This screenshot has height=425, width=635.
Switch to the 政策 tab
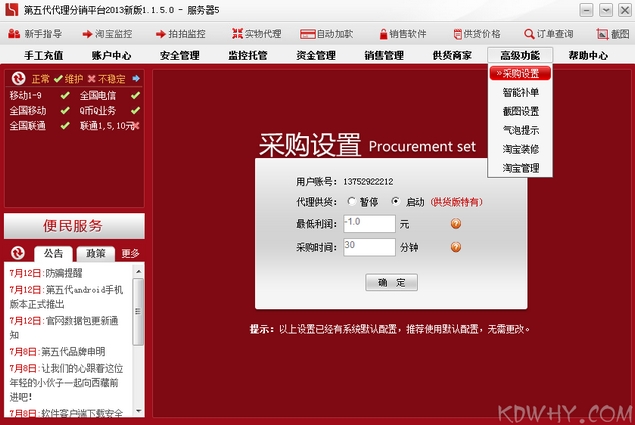click(95, 254)
